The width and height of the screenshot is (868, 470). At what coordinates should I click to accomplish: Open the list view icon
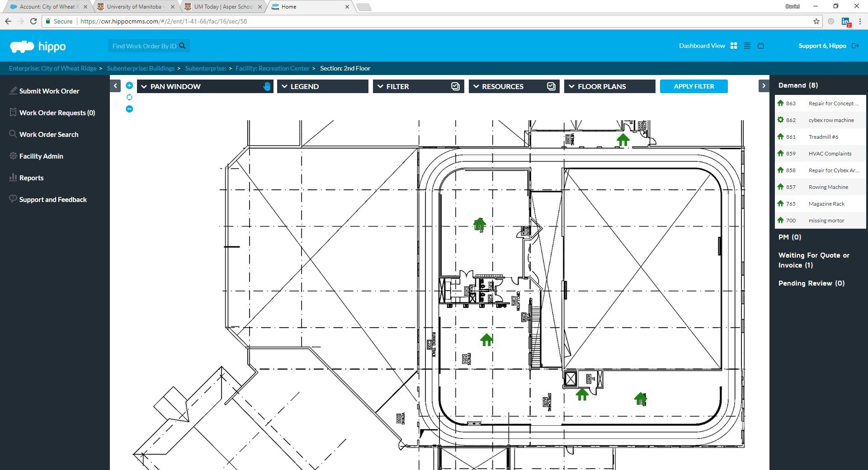(747, 46)
